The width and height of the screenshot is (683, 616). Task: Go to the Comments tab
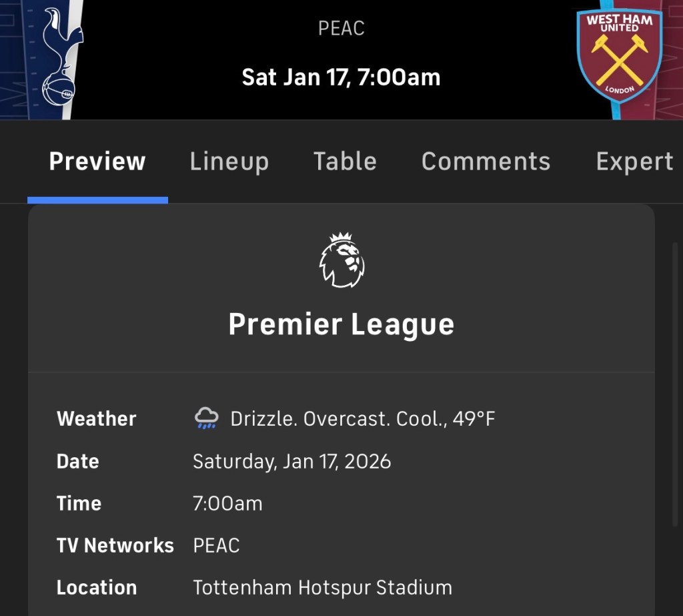486,162
